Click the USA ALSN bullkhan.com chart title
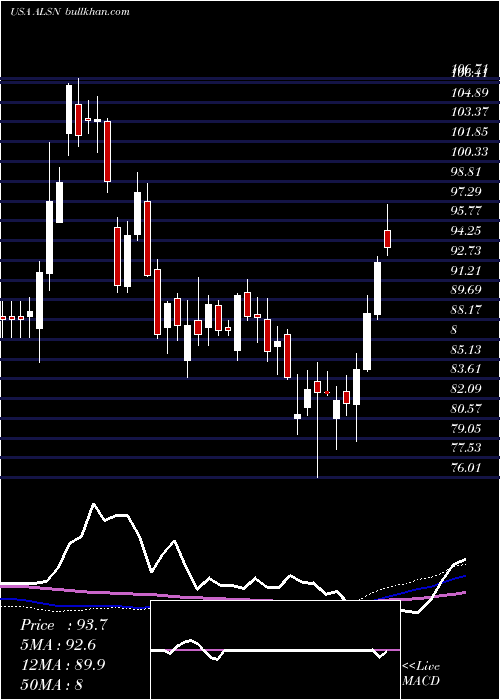This screenshot has height=700, width=500. (70, 11)
